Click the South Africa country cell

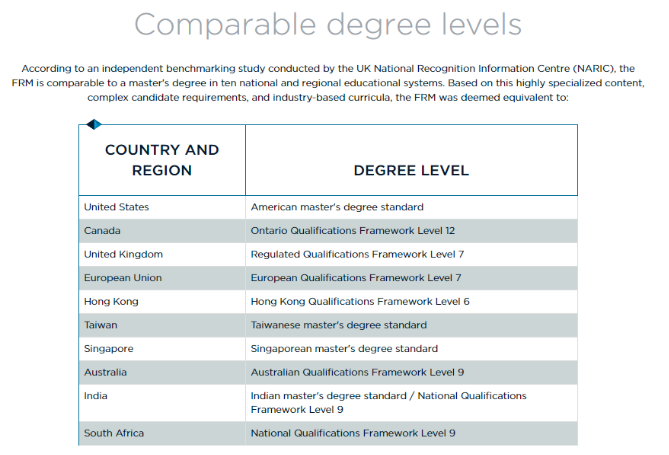pyautogui.click(x=114, y=433)
